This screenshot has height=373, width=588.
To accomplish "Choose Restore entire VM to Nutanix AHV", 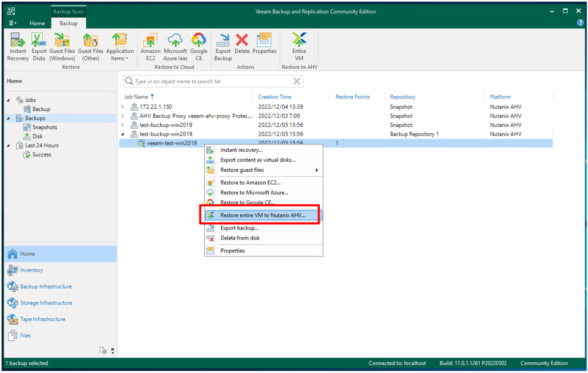I will (264, 215).
